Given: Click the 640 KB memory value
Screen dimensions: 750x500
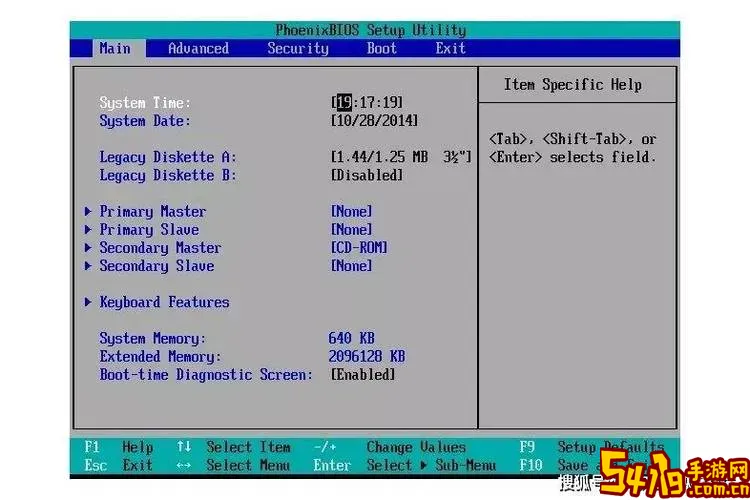Looking at the screenshot, I should (352, 338).
